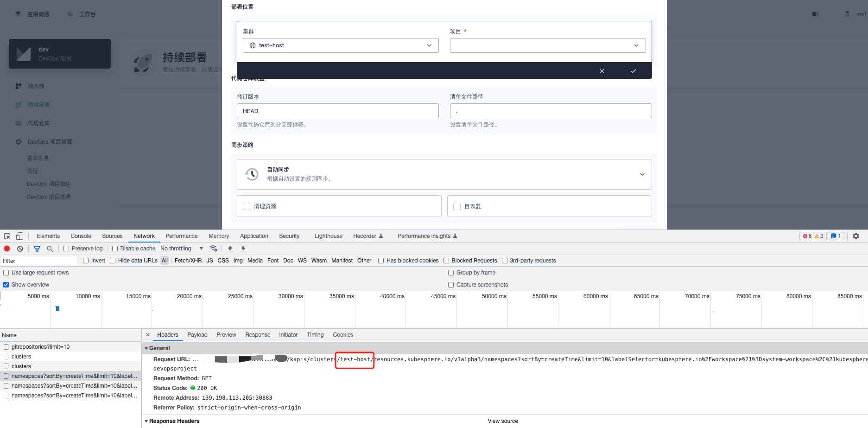The image size is (868, 428).
Task: Click the View source link
Action: 503,421
